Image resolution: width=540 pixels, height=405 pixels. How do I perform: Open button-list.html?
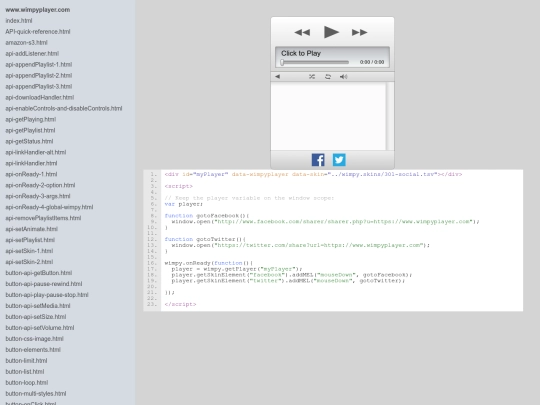(x=25, y=372)
